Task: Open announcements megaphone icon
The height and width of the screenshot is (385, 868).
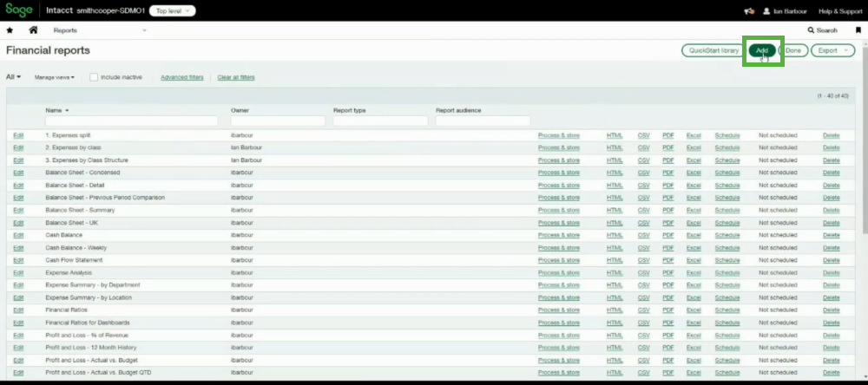Action: (x=749, y=11)
